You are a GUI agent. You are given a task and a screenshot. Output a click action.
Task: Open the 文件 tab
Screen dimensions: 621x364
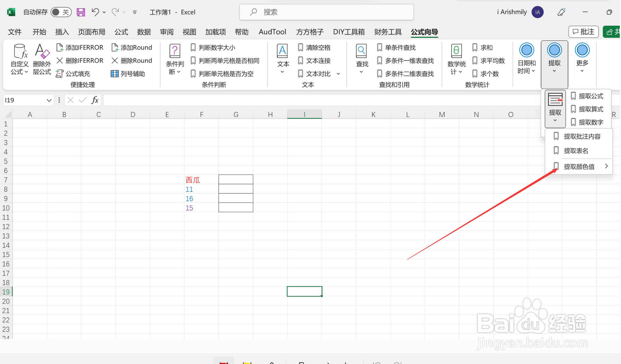pos(15,32)
